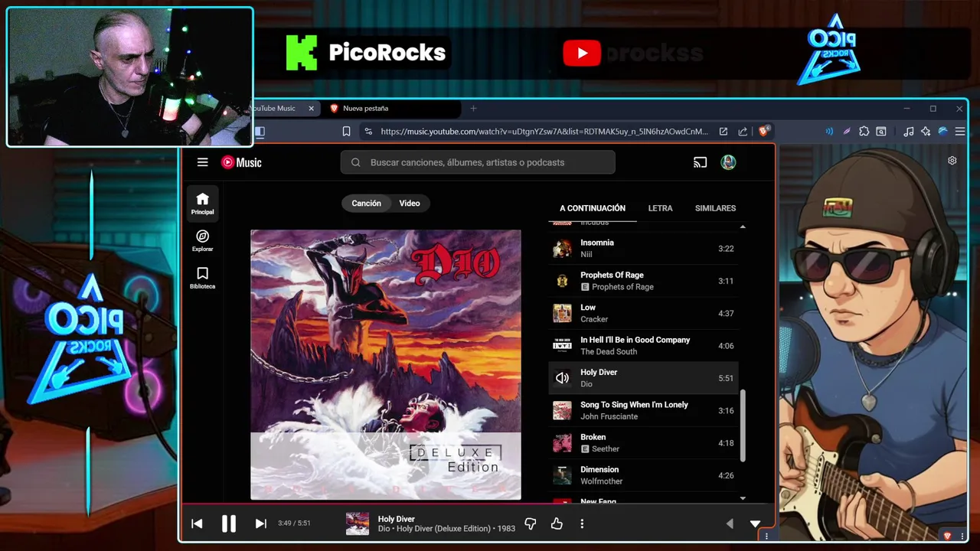Switch to Video mode
The width and height of the screenshot is (980, 551).
pyautogui.click(x=410, y=203)
